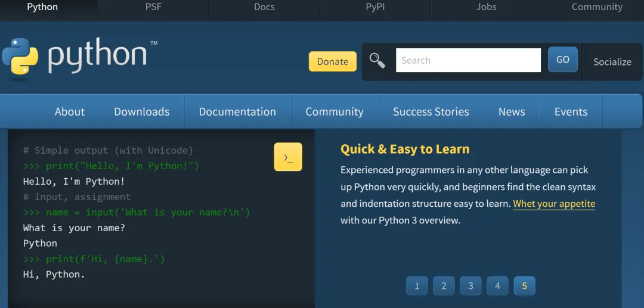The image size is (644, 308).
Task: Switch to slide 2 of the carousel
Action: point(444,286)
